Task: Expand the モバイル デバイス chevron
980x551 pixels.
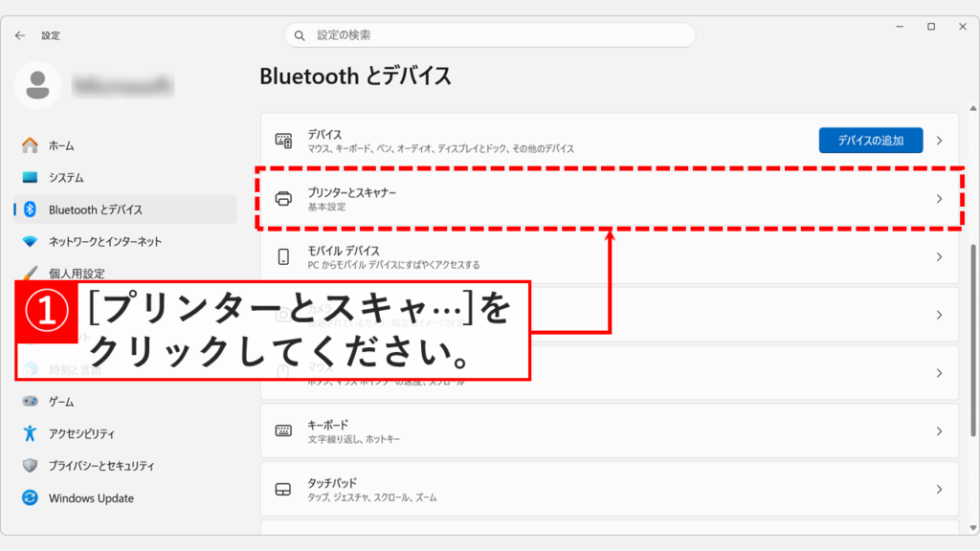Action: tap(940, 256)
